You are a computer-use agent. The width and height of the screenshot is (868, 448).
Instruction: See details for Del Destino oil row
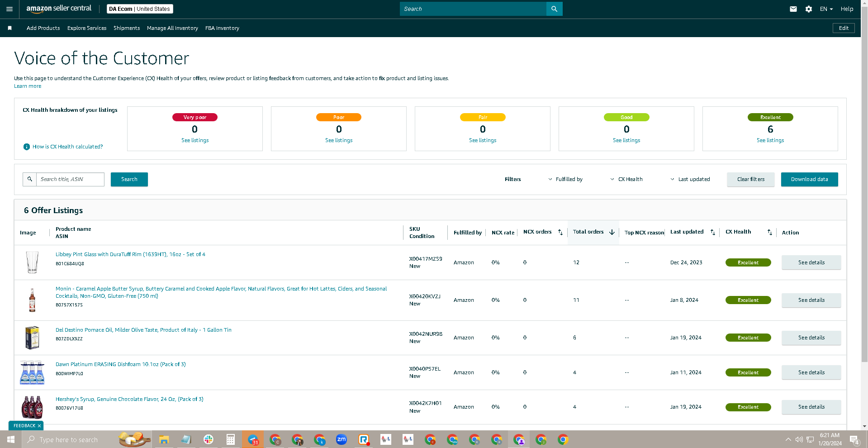click(x=811, y=338)
